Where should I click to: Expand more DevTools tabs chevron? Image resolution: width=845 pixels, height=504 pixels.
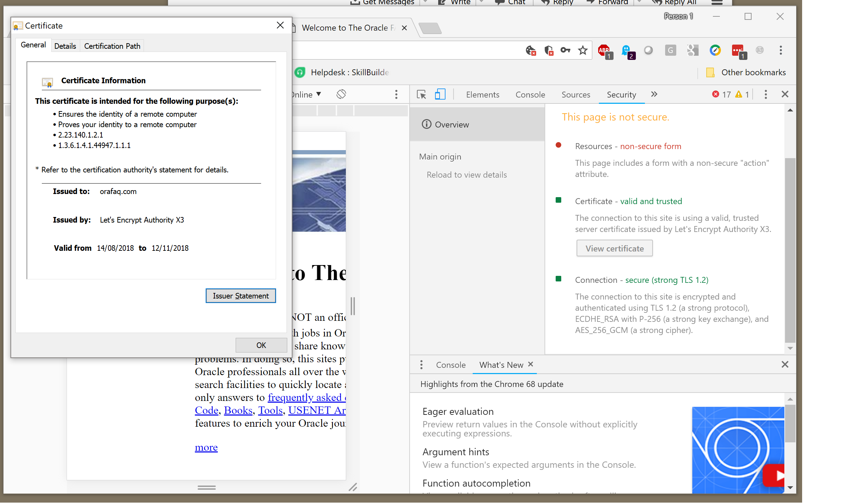click(x=654, y=94)
